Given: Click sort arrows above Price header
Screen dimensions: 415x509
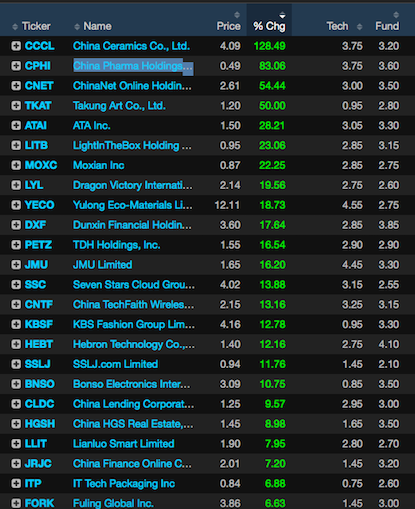Looking at the screenshot, I should point(237,15).
